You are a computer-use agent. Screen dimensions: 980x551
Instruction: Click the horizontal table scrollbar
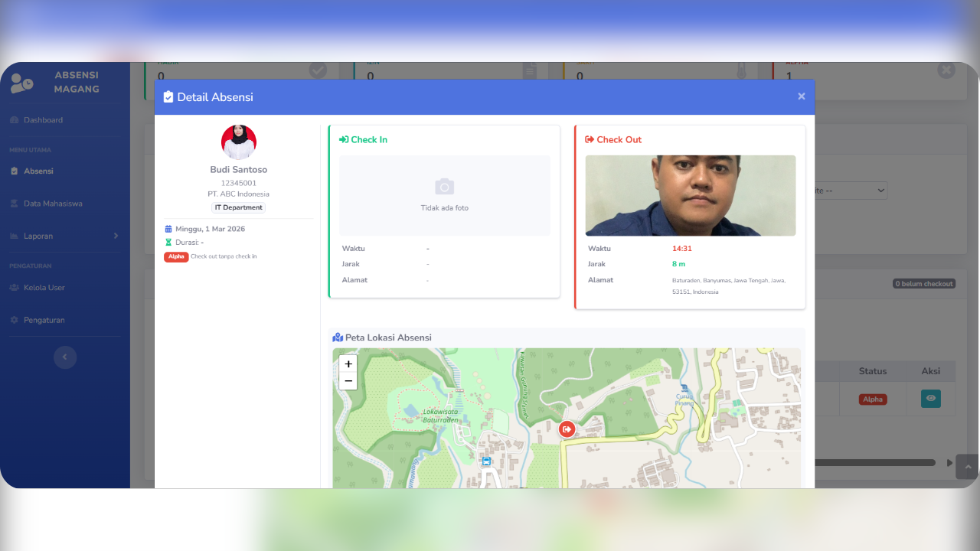click(874, 462)
